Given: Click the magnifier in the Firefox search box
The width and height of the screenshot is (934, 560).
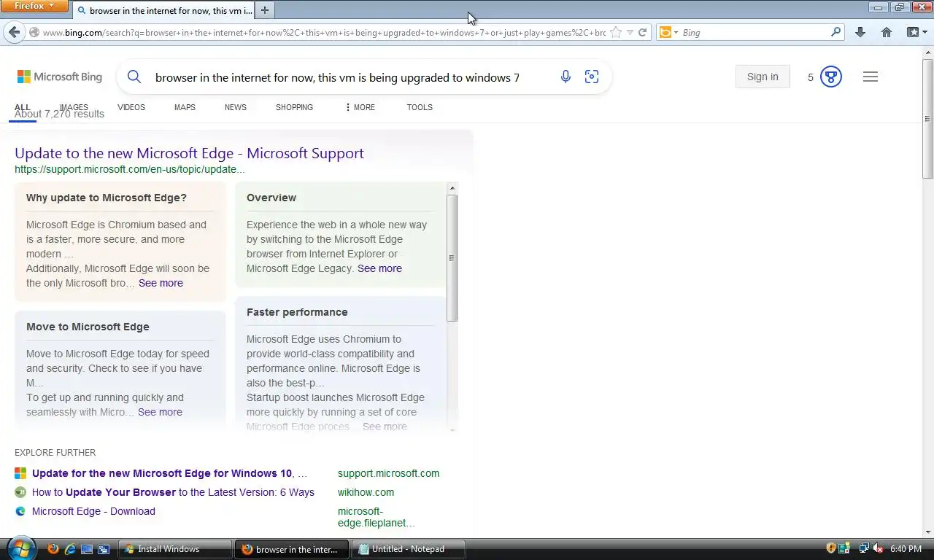Looking at the screenshot, I should pyautogui.click(x=836, y=32).
